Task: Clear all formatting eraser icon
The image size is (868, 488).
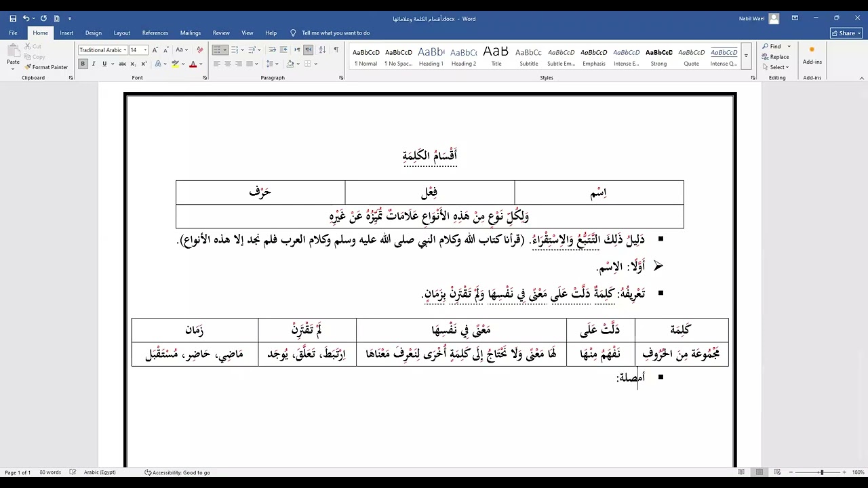Action: click(x=199, y=49)
